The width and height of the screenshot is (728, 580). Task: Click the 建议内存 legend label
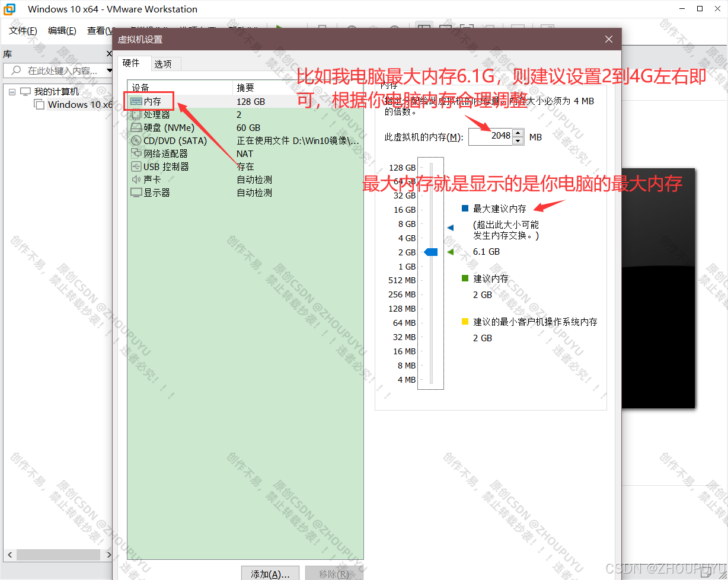[x=491, y=278]
